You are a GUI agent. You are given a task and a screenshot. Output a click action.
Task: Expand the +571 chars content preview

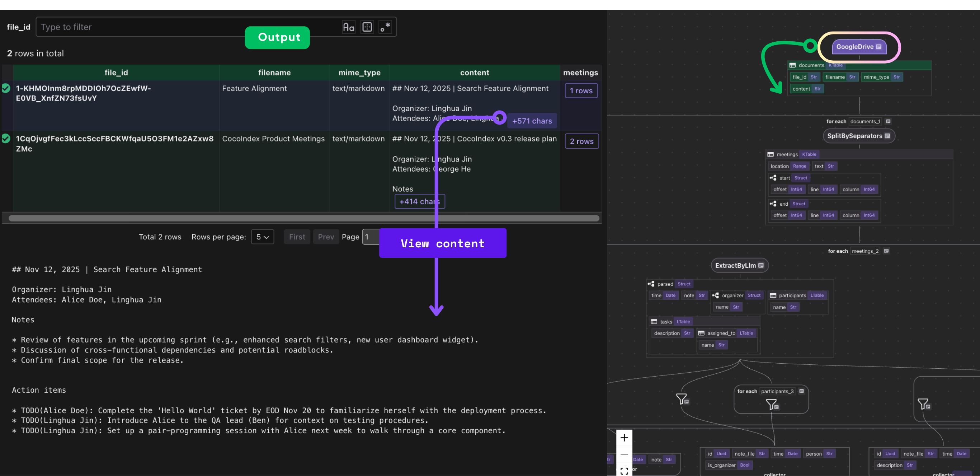tap(532, 121)
